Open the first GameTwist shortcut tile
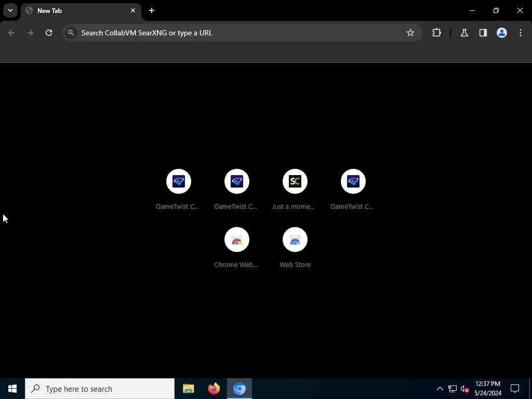The height and width of the screenshot is (399, 532). [179, 189]
